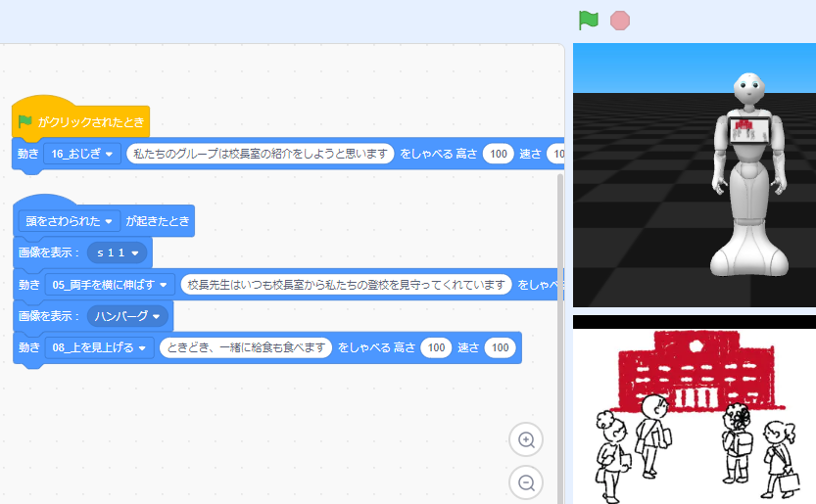The height and width of the screenshot is (504, 816).
Task: Click the '画像を表示:' label of s11 block
Action: [x=49, y=252]
